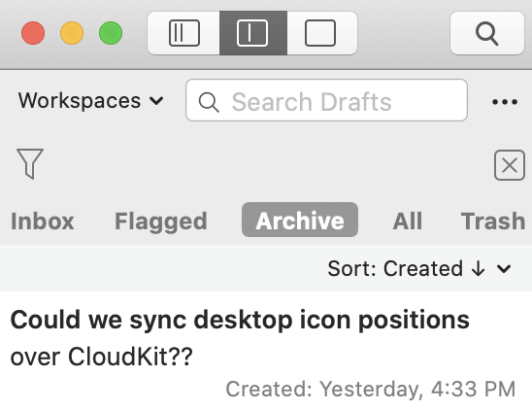Switch to three-pane layout view
The width and height of the screenshot is (532, 410).
(183, 33)
